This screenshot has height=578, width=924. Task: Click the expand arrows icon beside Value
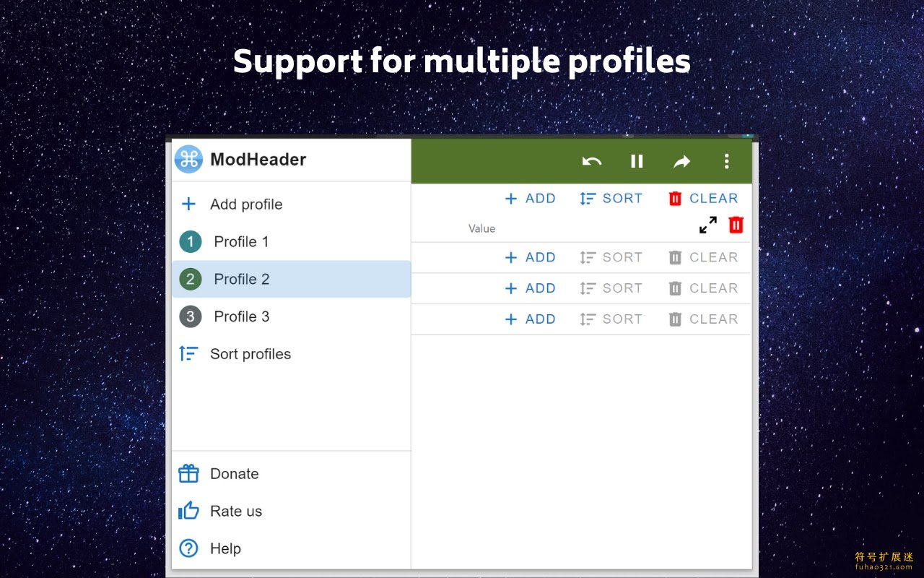click(x=708, y=225)
